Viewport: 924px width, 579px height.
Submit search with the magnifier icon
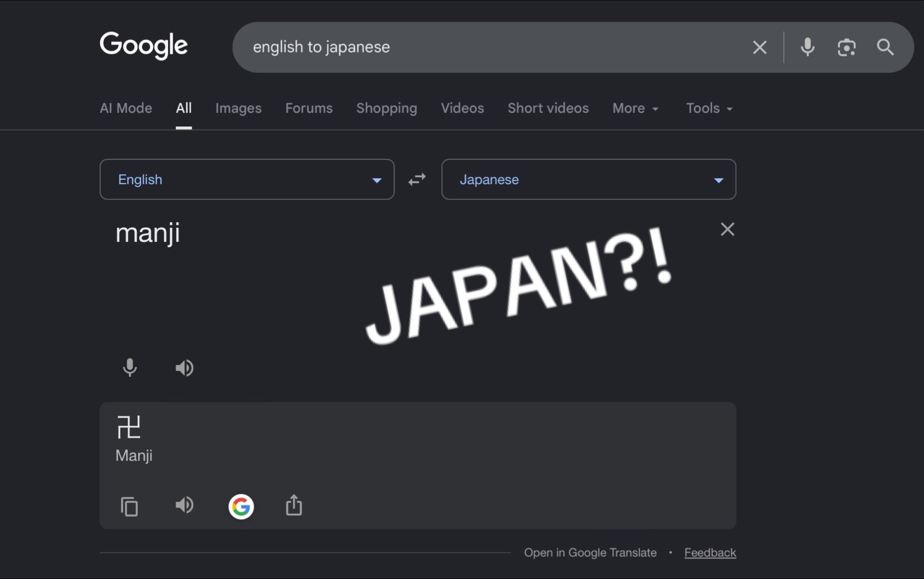(x=885, y=47)
